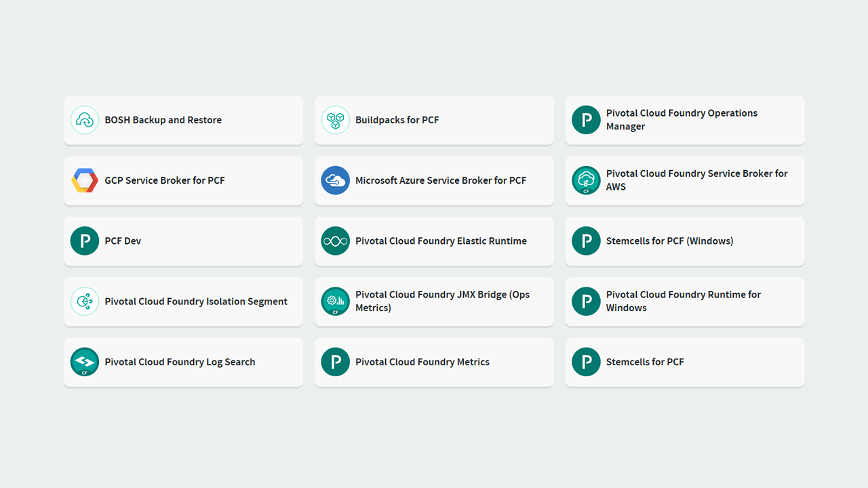Click the GCP Service Broker hexagon icon
The image size is (868, 488).
tap(85, 180)
